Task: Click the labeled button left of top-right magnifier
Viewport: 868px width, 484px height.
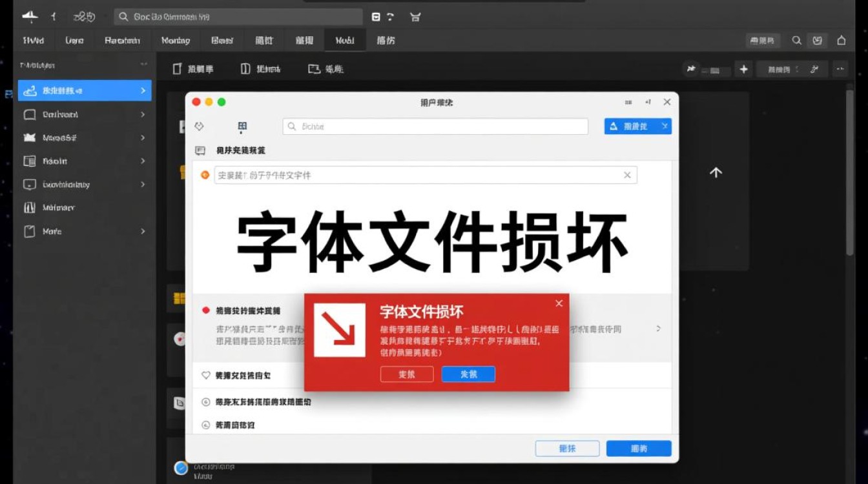Action: click(x=763, y=40)
